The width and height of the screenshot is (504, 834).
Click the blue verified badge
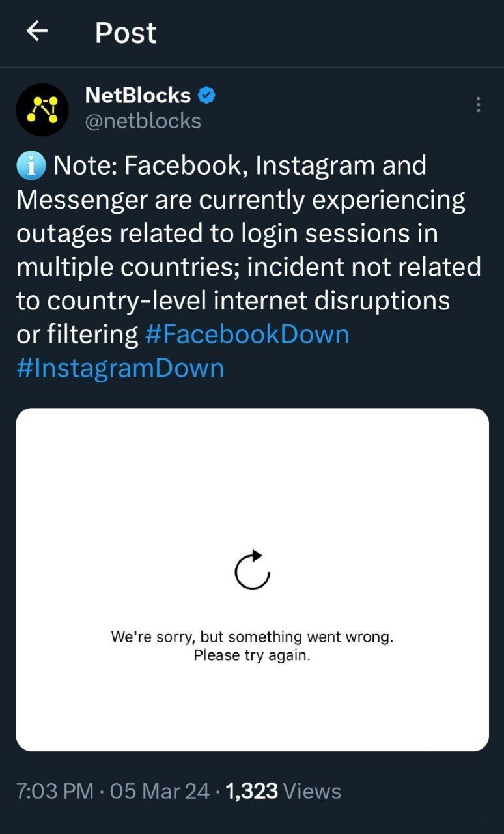click(206, 96)
